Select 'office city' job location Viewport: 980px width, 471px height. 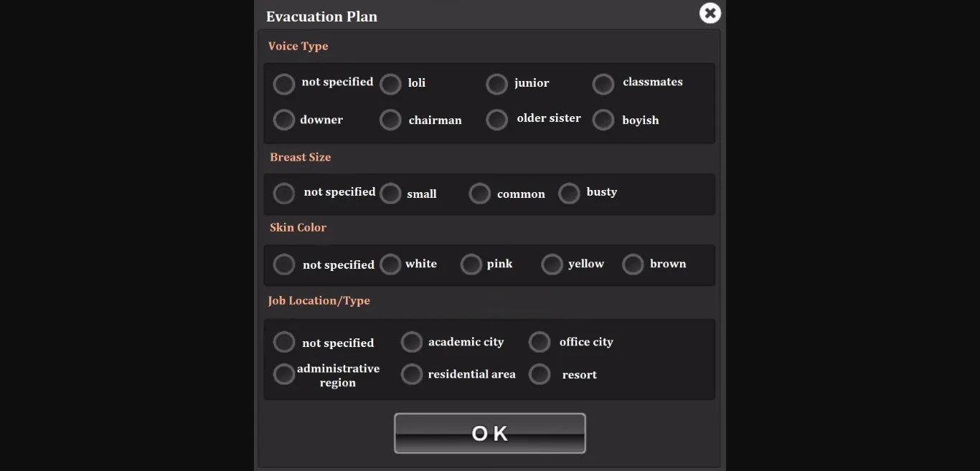pos(540,342)
